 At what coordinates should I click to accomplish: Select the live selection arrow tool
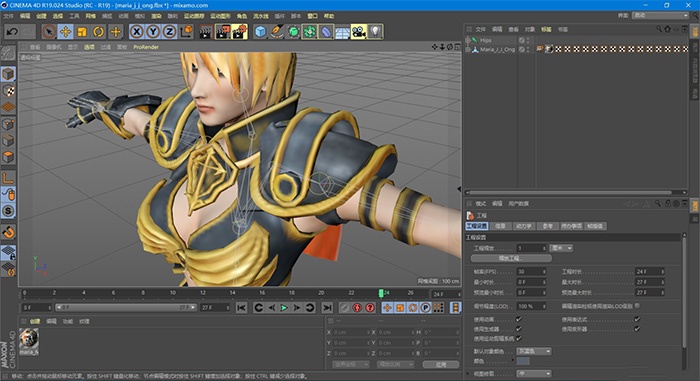point(49,32)
